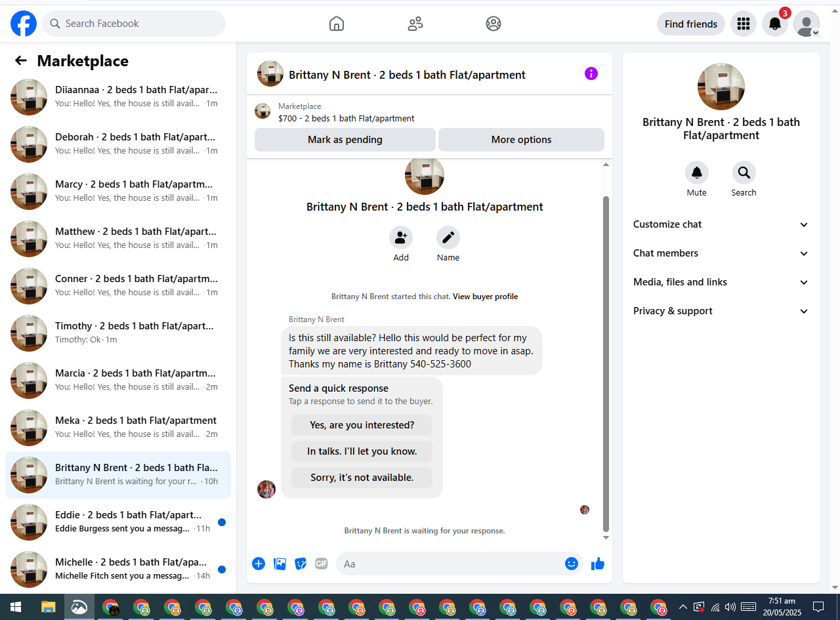
Task: Open the $700 Marketplace listing link
Action: [346, 119]
